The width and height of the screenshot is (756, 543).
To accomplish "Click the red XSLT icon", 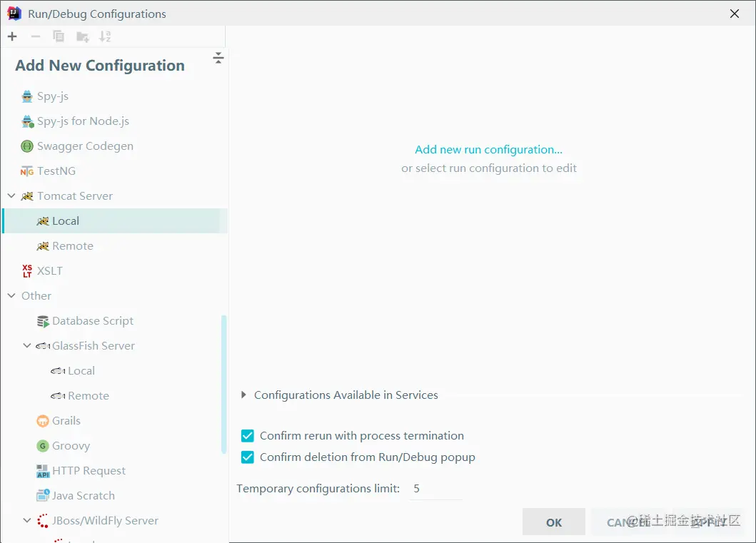I will [27, 270].
